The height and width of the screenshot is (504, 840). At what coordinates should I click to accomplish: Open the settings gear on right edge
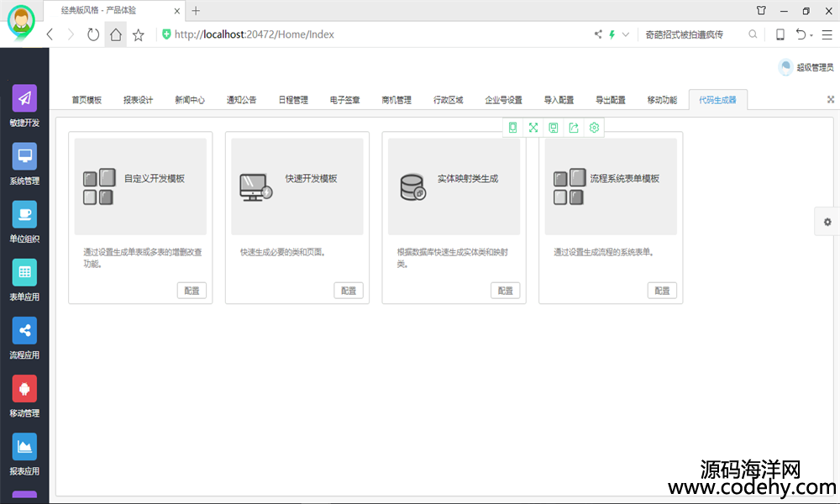827,222
